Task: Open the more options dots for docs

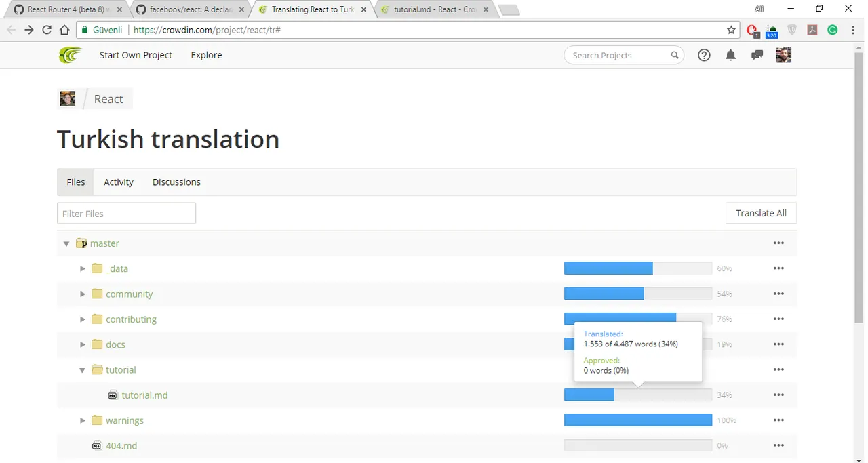Action: 778,344
